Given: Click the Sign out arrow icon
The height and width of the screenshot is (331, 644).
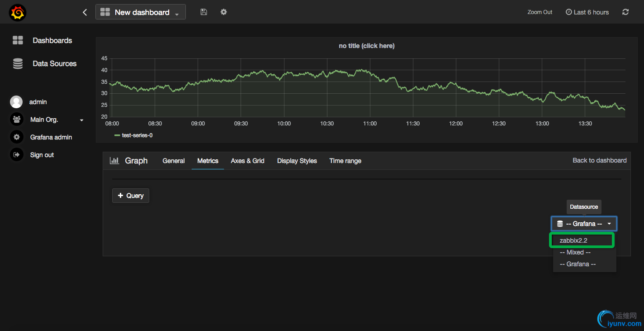Looking at the screenshot, I should click(16, 155).
